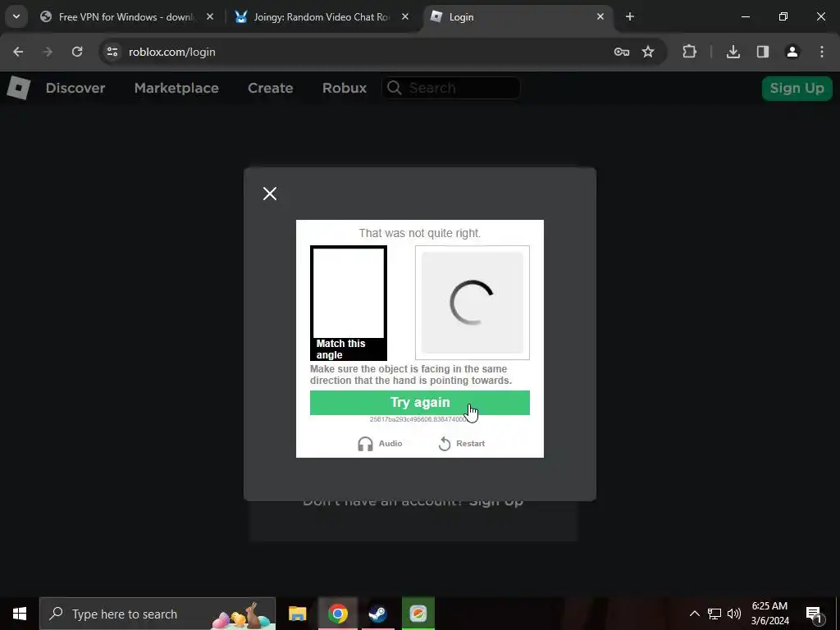The image size is (840, 630).
Task: Close the Free VPN for Windows tab
Action: pyautogui.click(x=210, y=17)
